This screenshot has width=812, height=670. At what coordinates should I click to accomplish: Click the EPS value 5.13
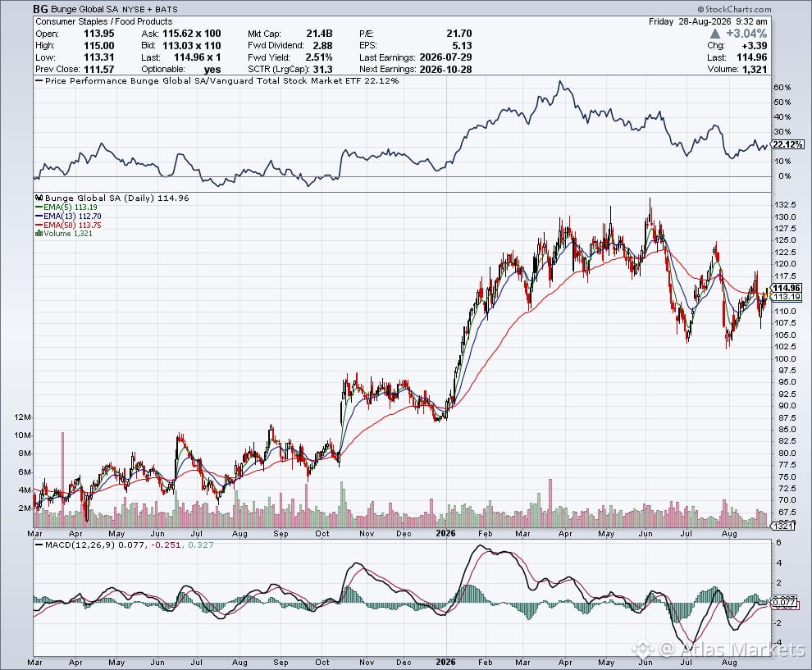click(x=462, y=46)
